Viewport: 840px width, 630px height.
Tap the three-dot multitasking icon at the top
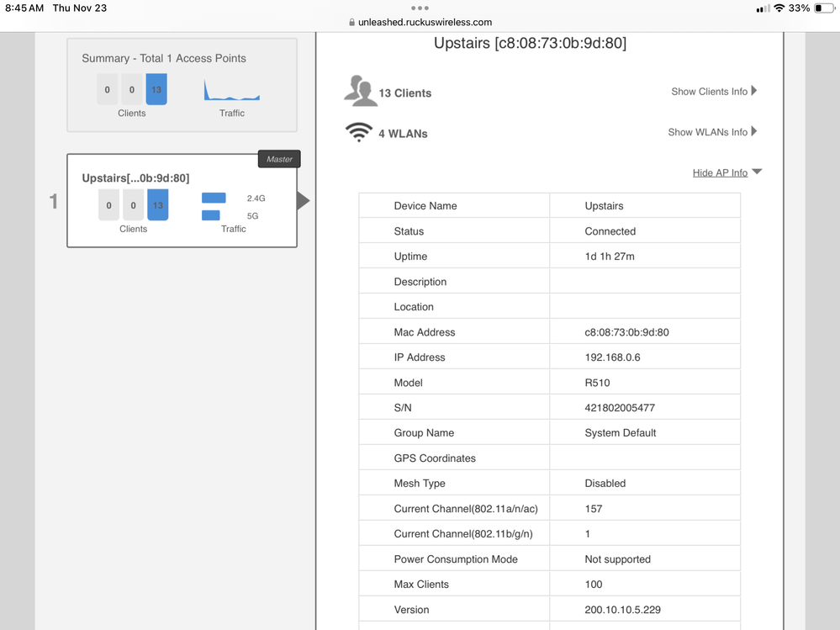pos(420,8)
